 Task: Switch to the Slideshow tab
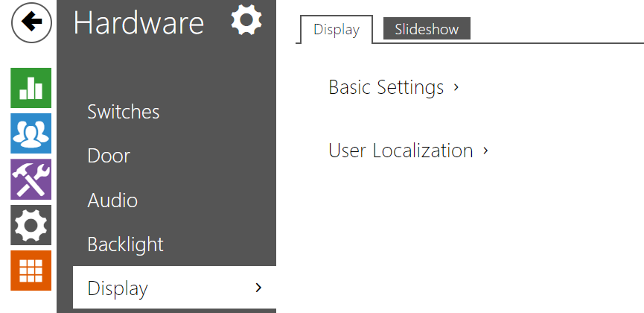[x=427, y=29]
